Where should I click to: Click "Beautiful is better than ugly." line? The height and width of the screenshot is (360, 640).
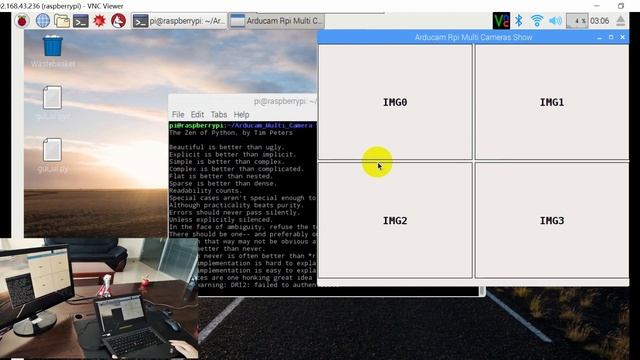point(227,147)
